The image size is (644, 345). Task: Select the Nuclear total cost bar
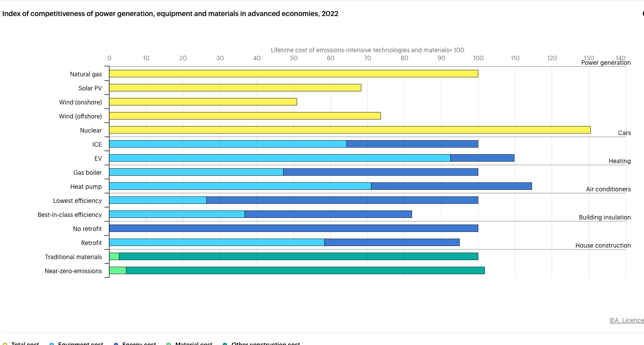(349, 130)
